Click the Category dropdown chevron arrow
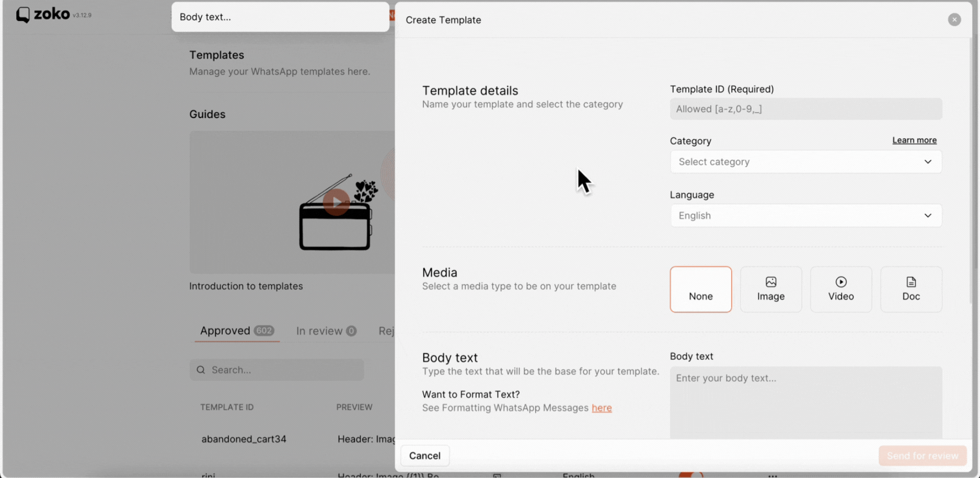Image resolution: width=980 pixels, height=478 pixels. [927, 162]
